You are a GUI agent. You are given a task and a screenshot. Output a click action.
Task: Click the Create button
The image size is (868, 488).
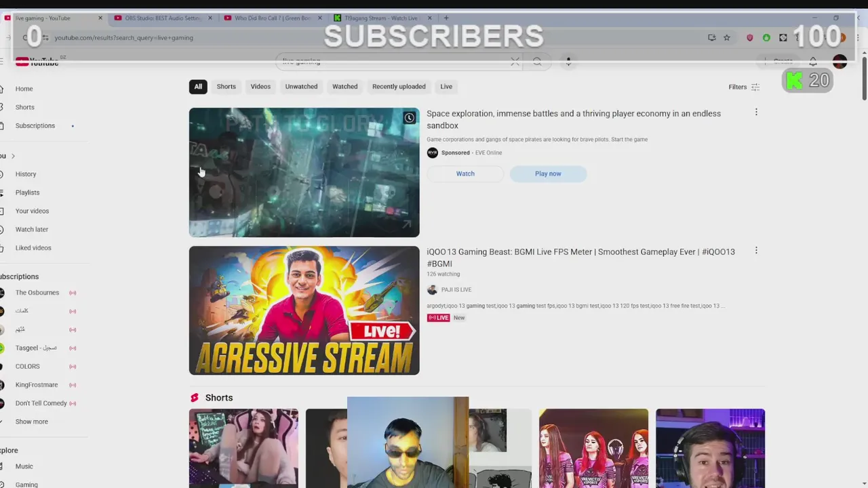pos(778,62)
